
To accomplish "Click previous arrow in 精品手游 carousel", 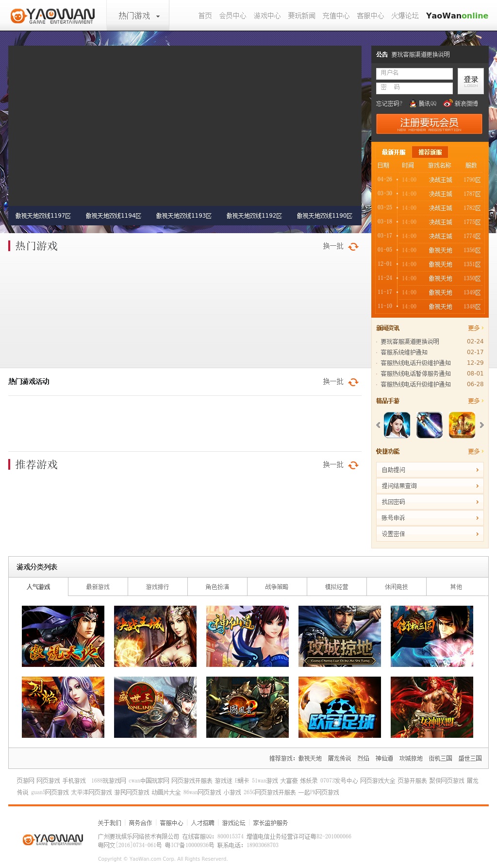I will (x=378, y=425).
